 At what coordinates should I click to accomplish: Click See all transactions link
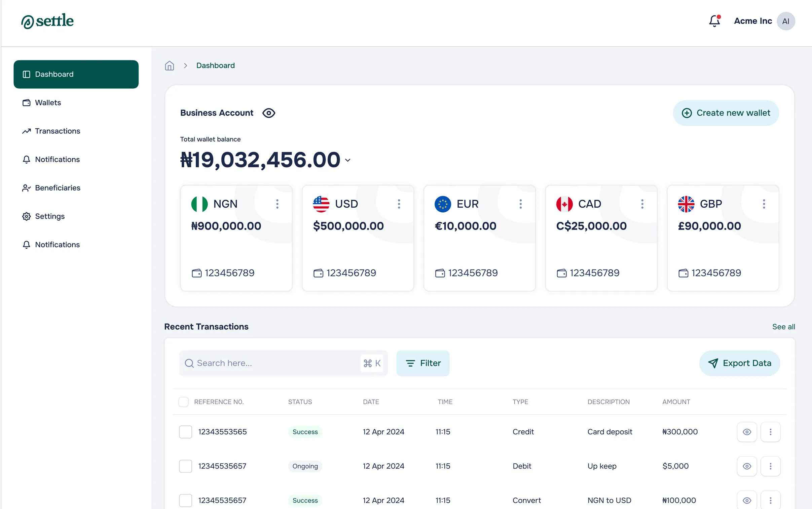[783, 327]
